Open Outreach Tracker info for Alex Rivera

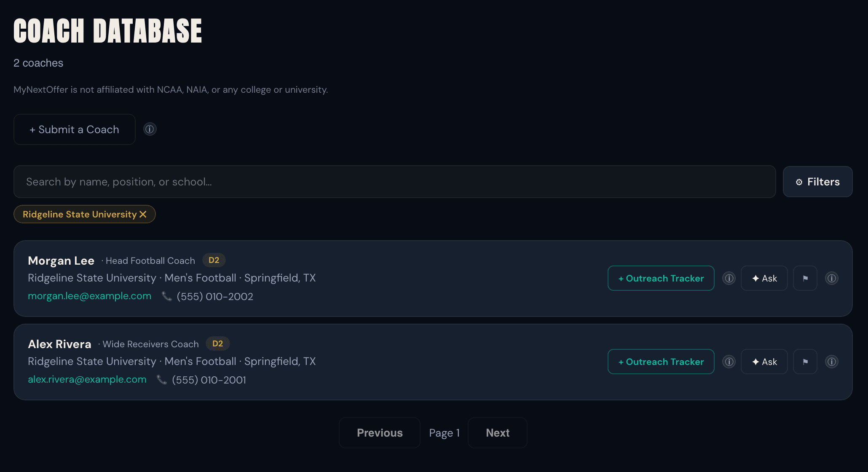point(729,362)
